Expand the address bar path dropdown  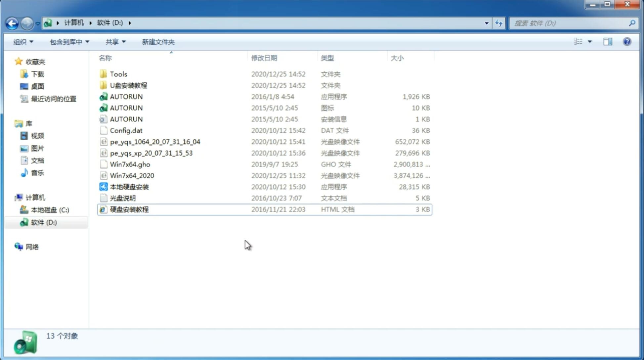coord(486,22)
